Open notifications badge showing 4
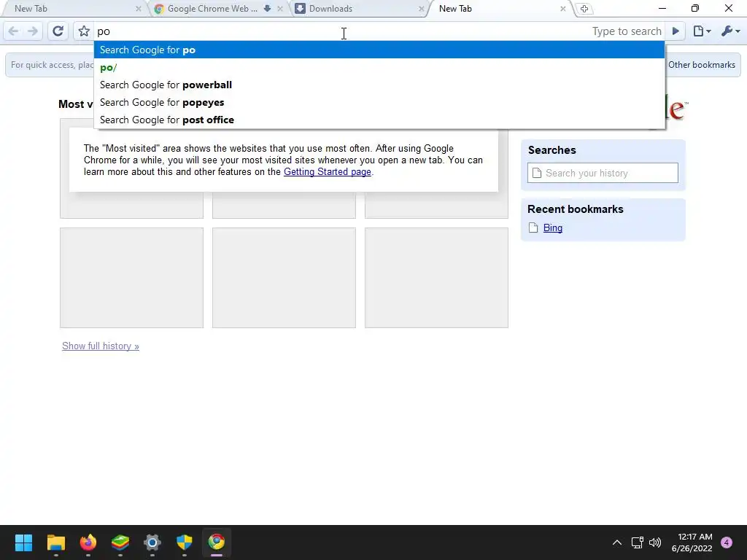 [727, 542]
